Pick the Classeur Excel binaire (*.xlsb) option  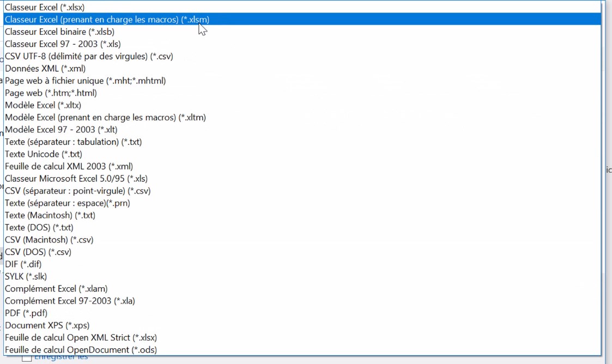point(59,32)
